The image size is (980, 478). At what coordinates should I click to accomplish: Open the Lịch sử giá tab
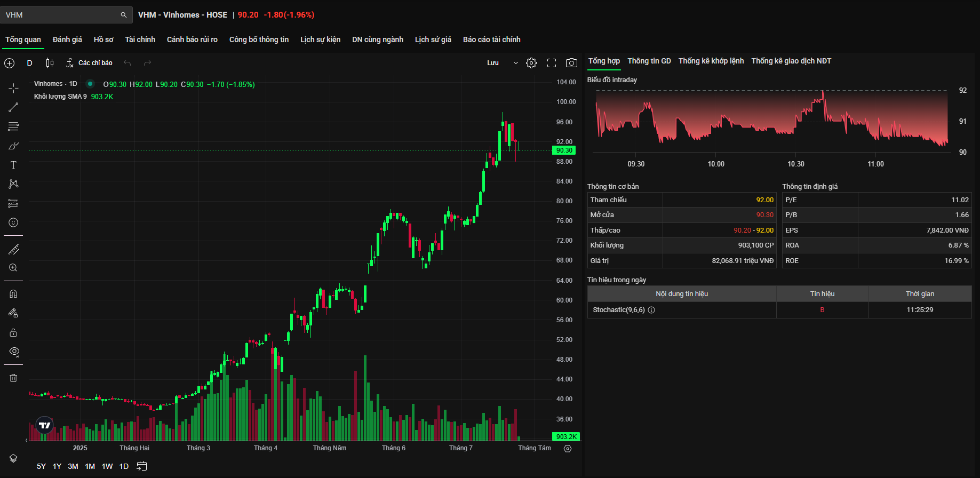433,39
